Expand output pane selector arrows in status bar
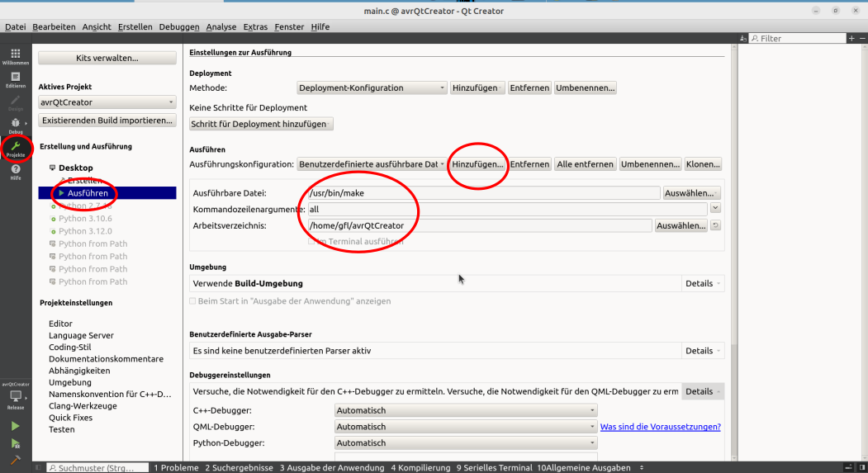Image resolution: width=868 pixels, height=473 pixels. pos(643,468)
